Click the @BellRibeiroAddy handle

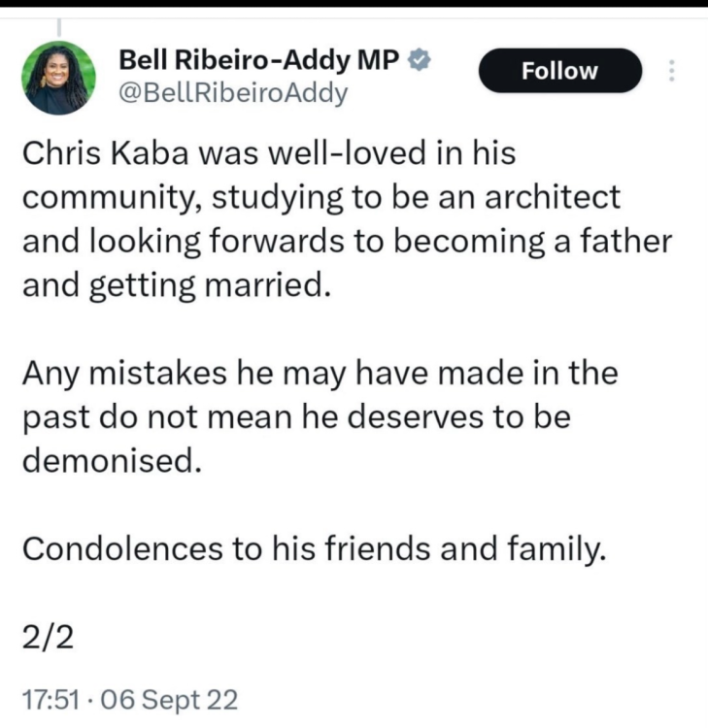coord(232,93)
